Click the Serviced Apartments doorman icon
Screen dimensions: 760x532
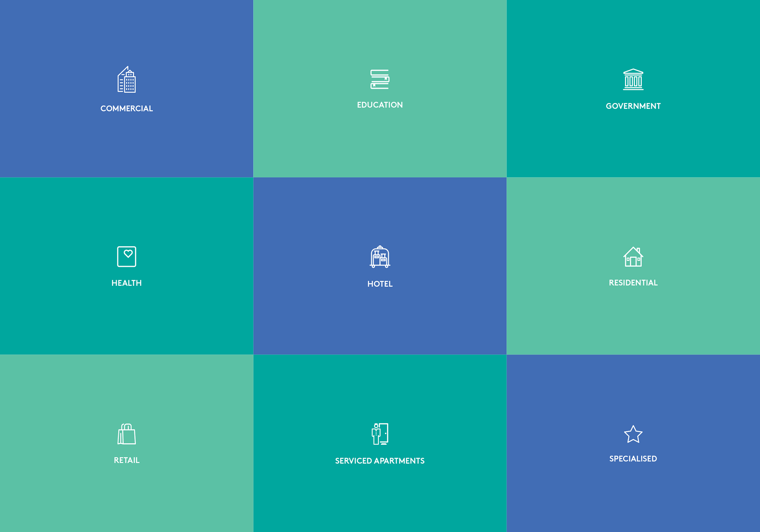(x=380, y=434)
